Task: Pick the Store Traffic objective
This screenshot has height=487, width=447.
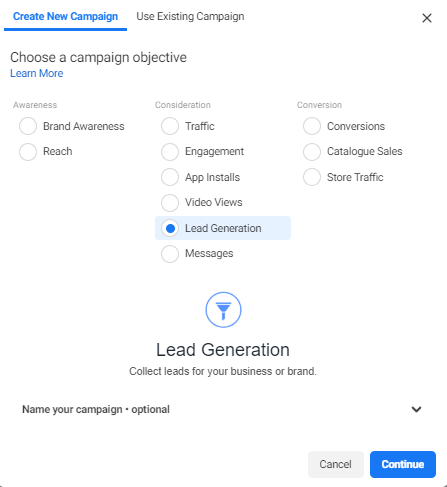Action: 312,177
